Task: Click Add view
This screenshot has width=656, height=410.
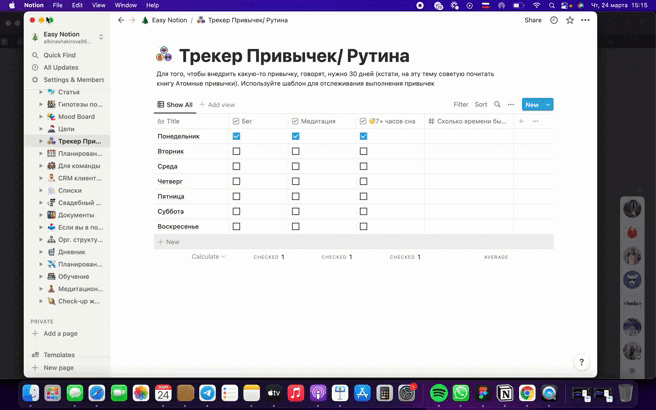Action: pos(217,105)
